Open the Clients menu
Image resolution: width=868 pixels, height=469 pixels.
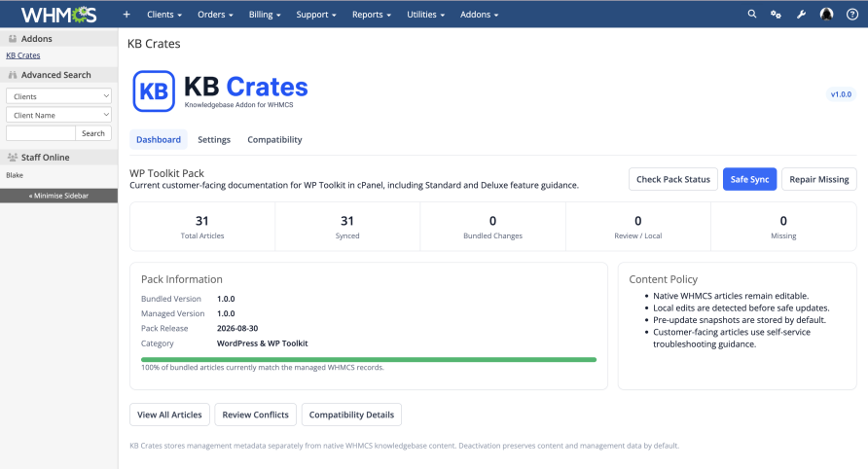164,15
